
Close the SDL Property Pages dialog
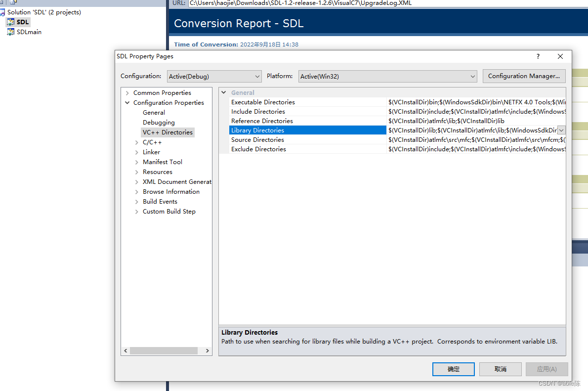560,56
